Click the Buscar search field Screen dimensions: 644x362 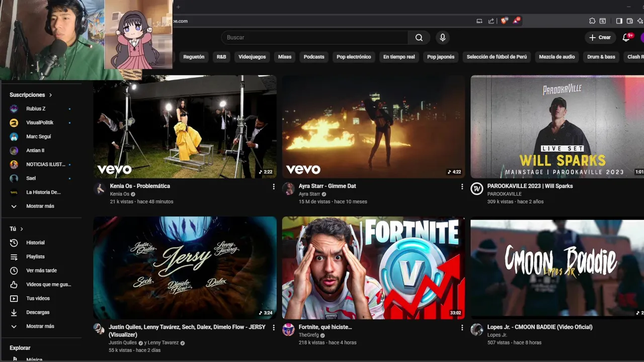[315, 38]
